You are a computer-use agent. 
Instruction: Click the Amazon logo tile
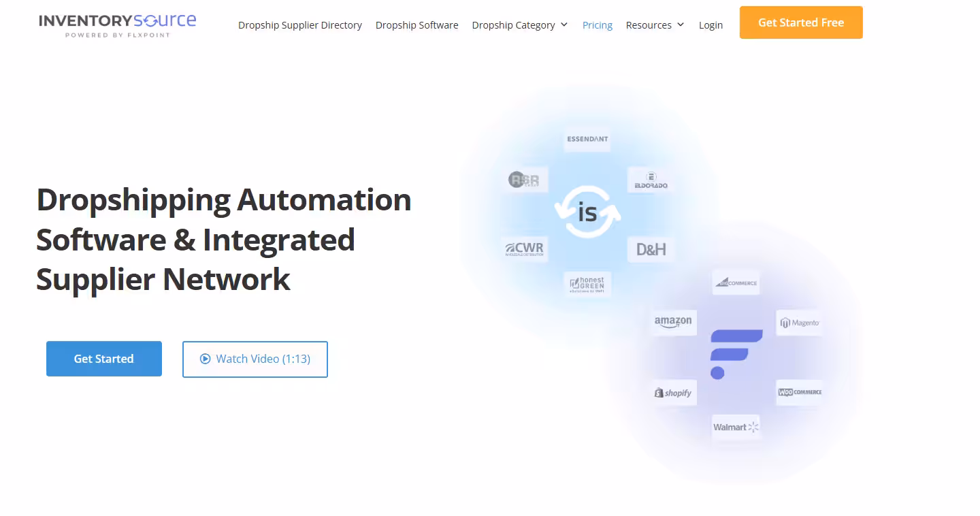pos(673,322)
